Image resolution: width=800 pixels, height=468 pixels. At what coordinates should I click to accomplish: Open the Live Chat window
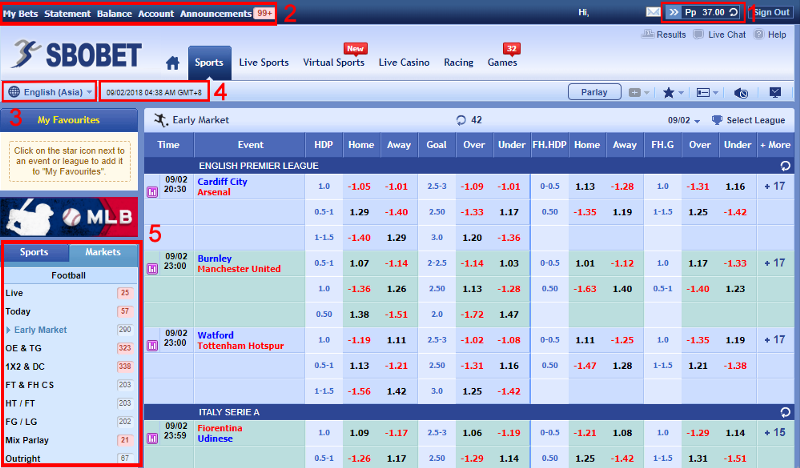[719, 34]
